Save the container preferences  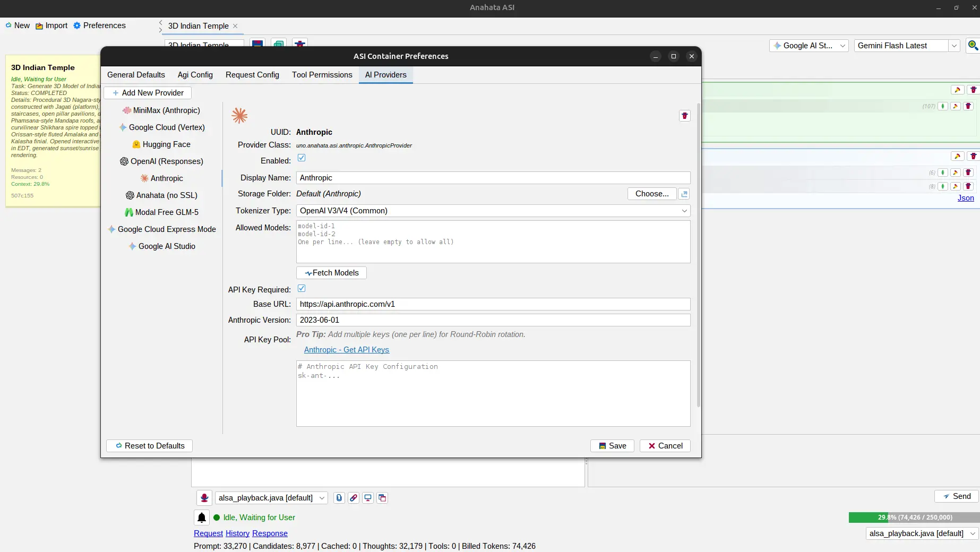click(612, 446)
